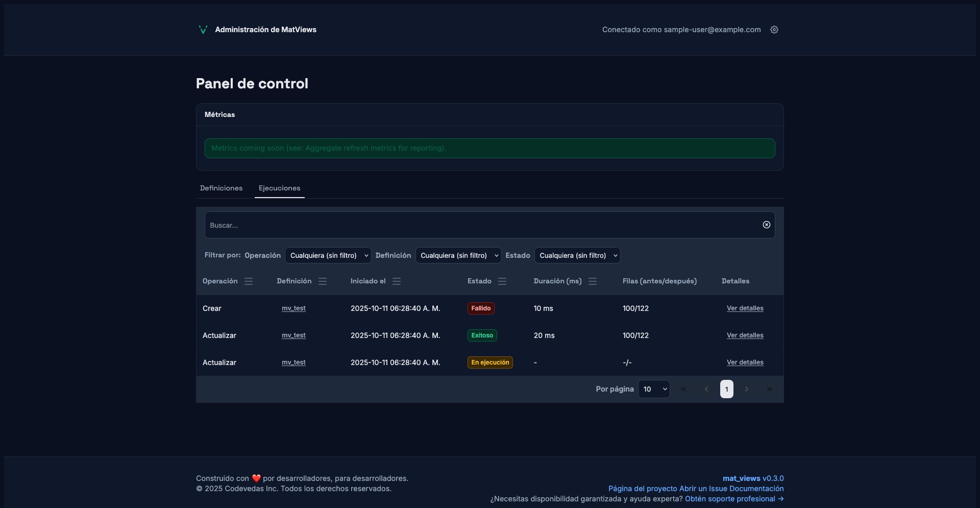The image size is (980, 508).
Task: Sort by the Iniciado el column icon
Action: coord(397,281)
